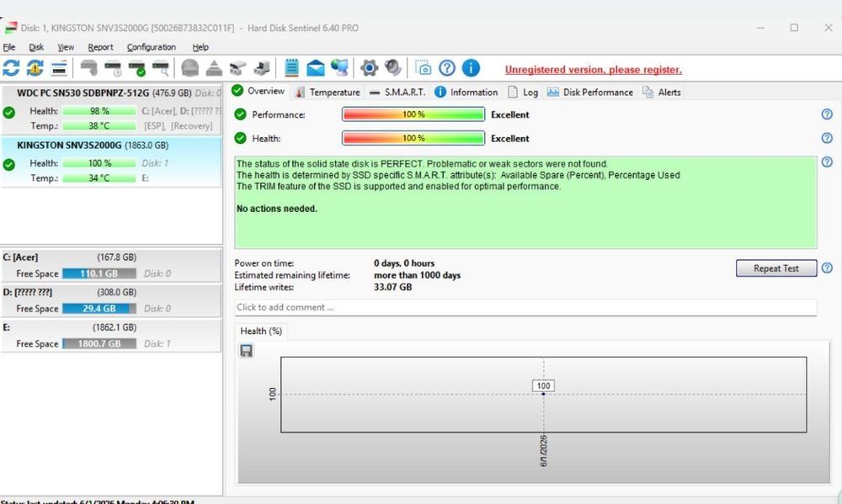
Task: Click the stacked drive boxes toolbar icon
Action: tap(262, 68)
